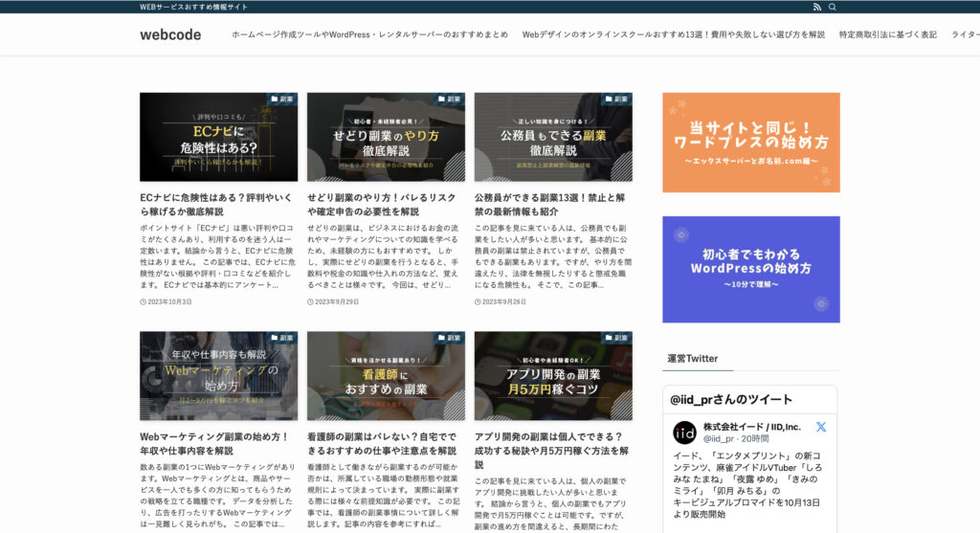Click 副業 tag on 公務員 thumbnail
Screen dimensions: 980x533
click(x=616, y=99)
